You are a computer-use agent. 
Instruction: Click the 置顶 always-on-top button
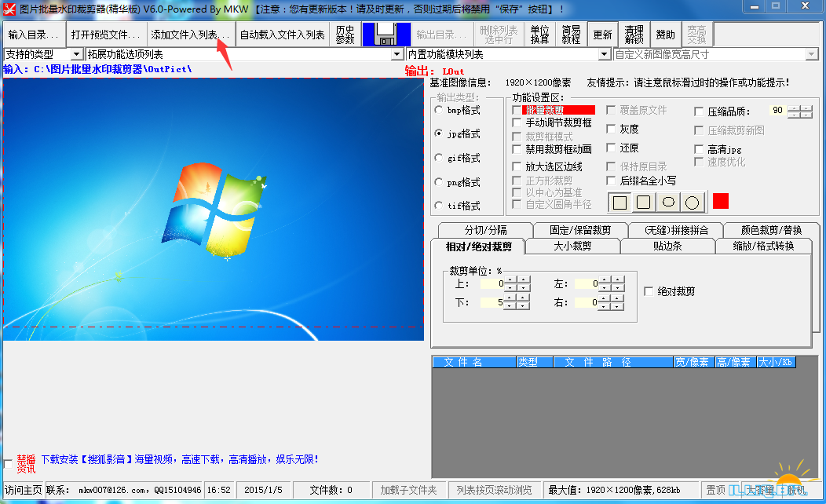[x=715, y=490]
